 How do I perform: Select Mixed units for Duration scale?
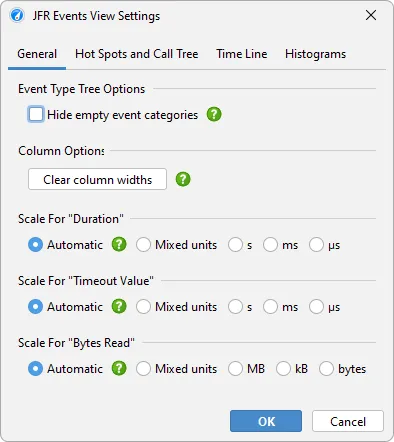pyautogui.click(x=143, y=245)
